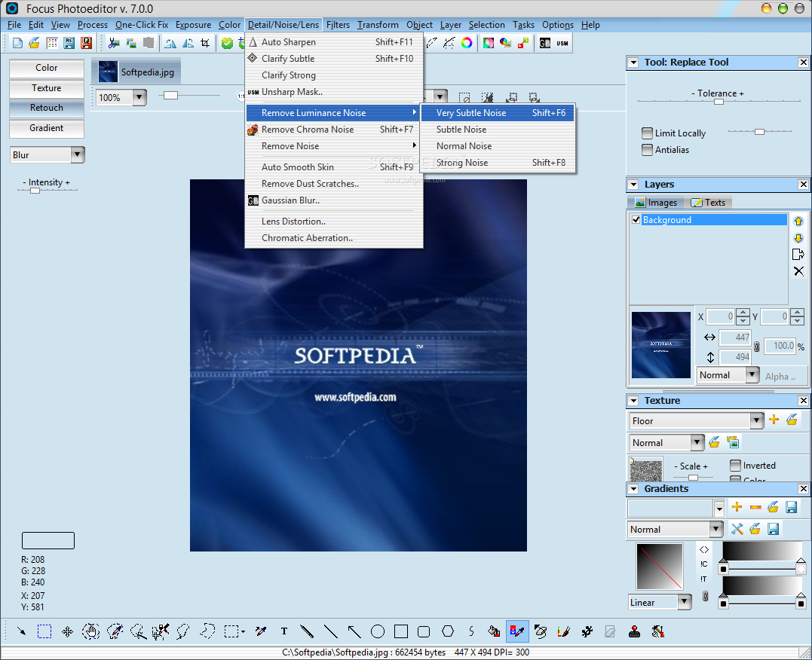Open the Transform menu
The image size is (812, 660).
[378, 25]
